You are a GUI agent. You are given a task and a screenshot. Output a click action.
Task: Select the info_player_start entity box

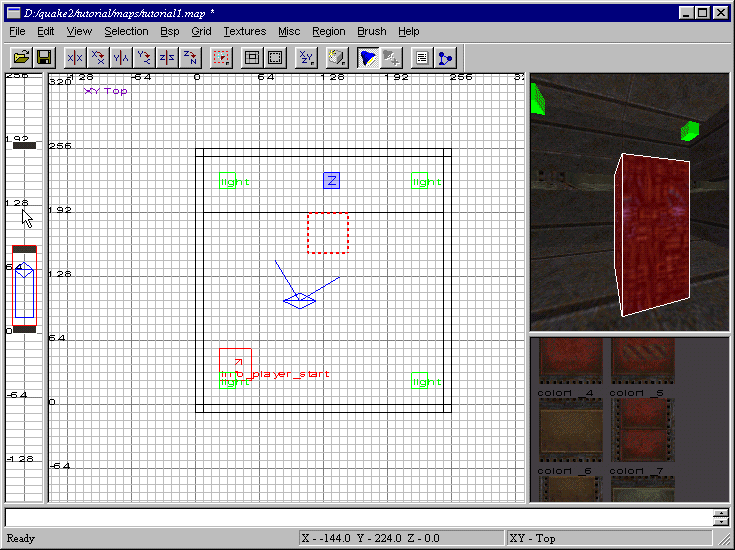235,364
